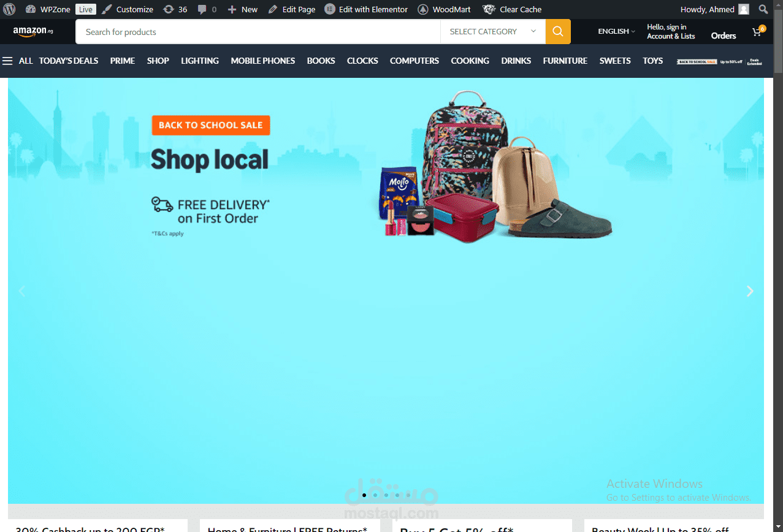Image resolution: width=783 pixels, height=532 pixels.
Task: Open Hello, sign in Account & Lists
Action: (x=671, y=31)
